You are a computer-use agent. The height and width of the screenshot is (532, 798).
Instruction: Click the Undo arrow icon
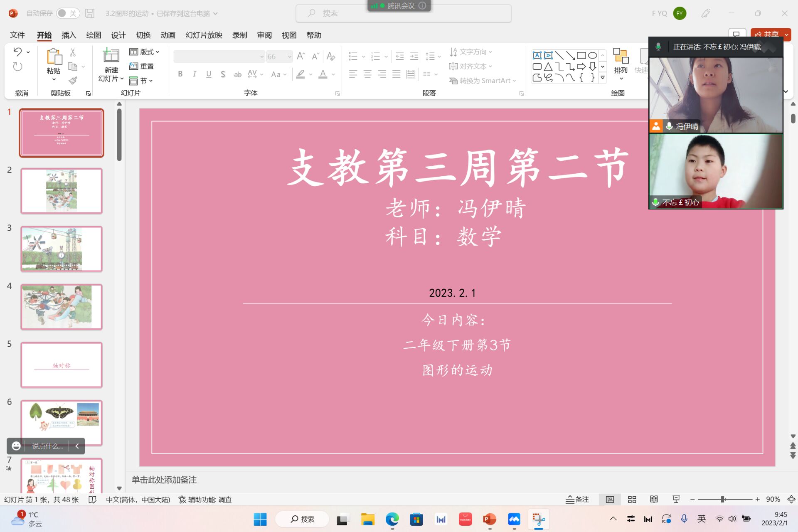click(17, 52)
